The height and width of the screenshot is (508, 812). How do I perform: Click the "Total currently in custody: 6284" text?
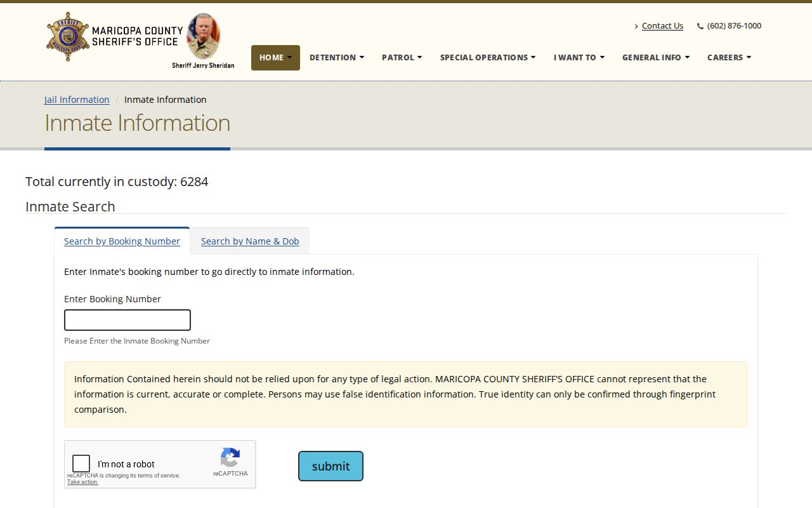tap(117, 182)
